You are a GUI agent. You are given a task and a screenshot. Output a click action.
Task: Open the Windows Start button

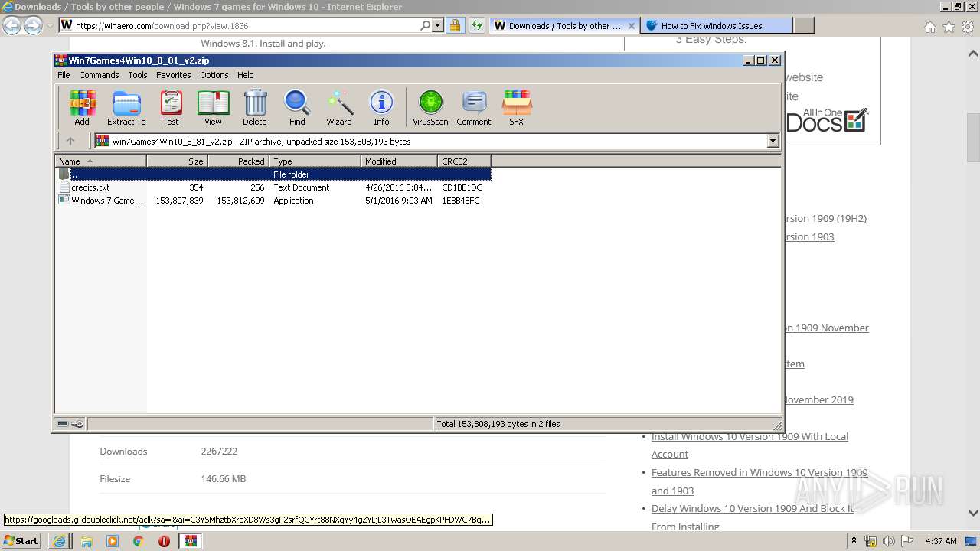(21, 540)
